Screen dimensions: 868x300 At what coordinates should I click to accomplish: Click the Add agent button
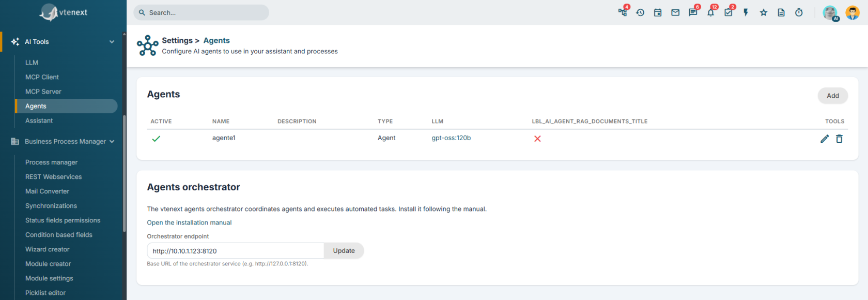pos(832,96)
